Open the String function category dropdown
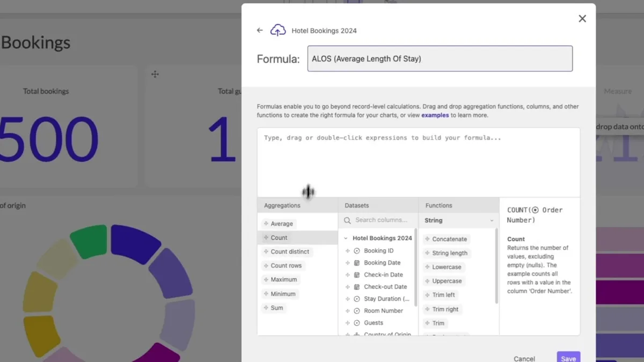This screenshot has height=362, width=644. pos(458,220)
